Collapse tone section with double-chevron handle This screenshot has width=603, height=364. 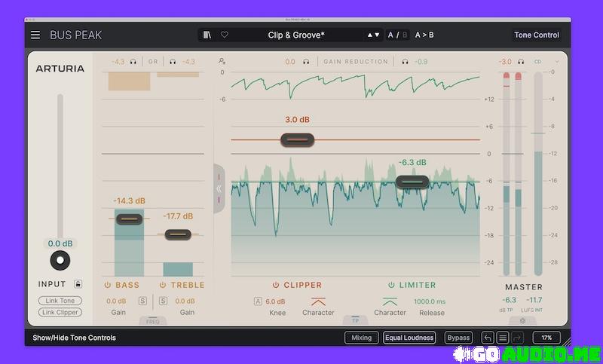pyautogui.click(x=219, y=188)
